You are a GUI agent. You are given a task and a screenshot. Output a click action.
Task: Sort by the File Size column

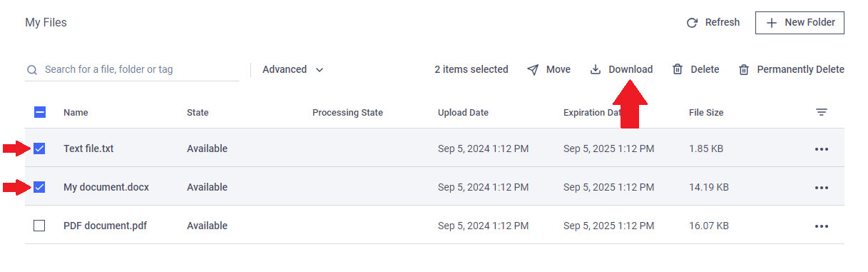point(706,113)
